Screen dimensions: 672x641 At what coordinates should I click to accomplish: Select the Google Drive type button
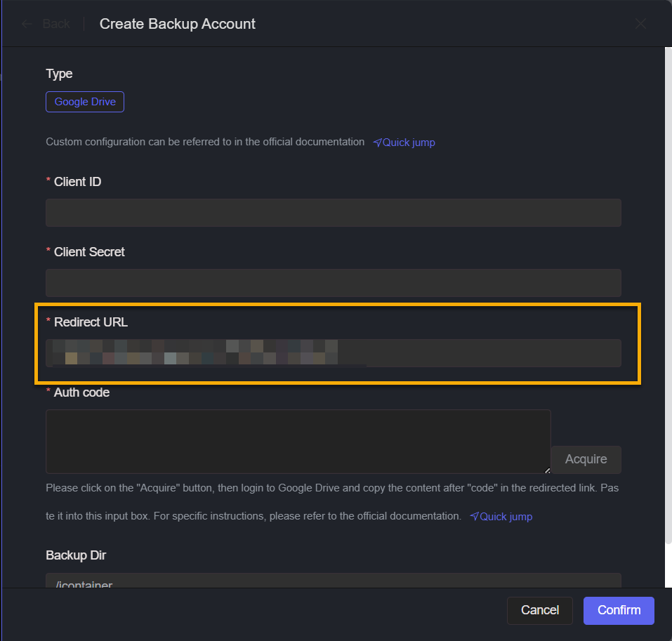85,102
